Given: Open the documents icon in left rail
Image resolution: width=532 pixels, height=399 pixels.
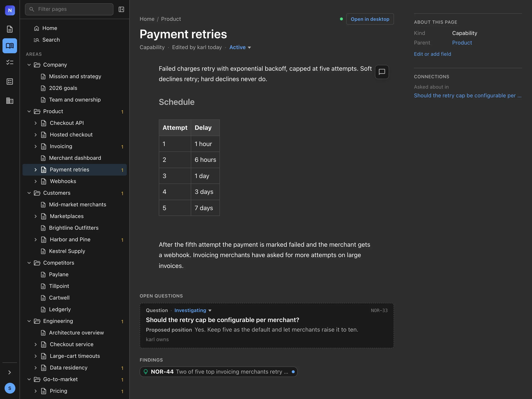Looking at the screenshot, I should coord(10,29).
